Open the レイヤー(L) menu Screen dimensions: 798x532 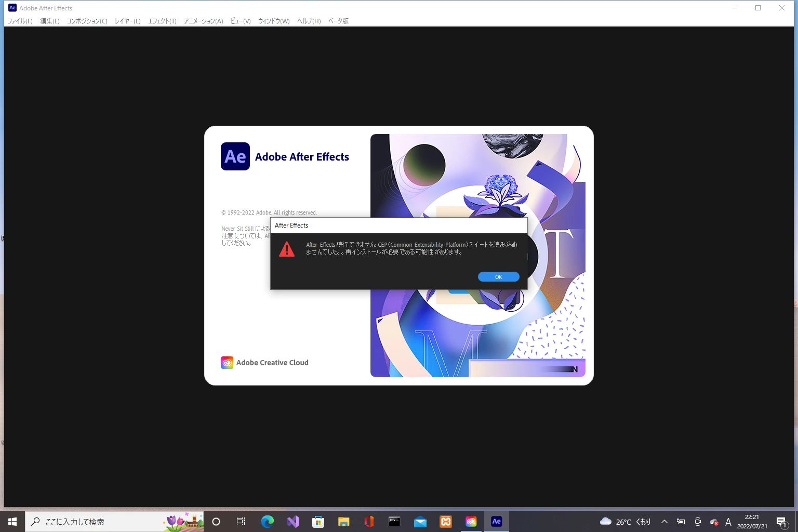[128, 21]
